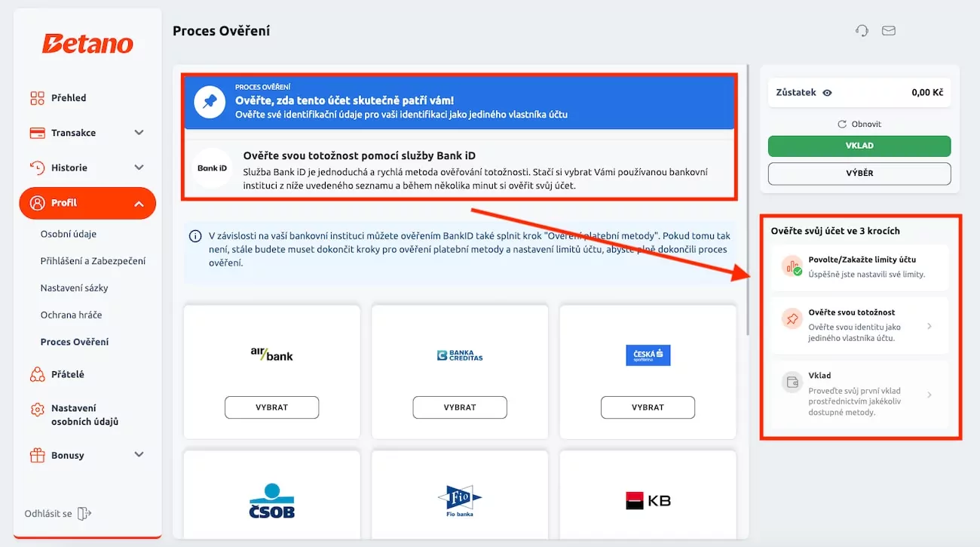Viewport: 980px width, 547px height.
Task: Go to Ochrana hráče page
Action: (x=71, y=315)
